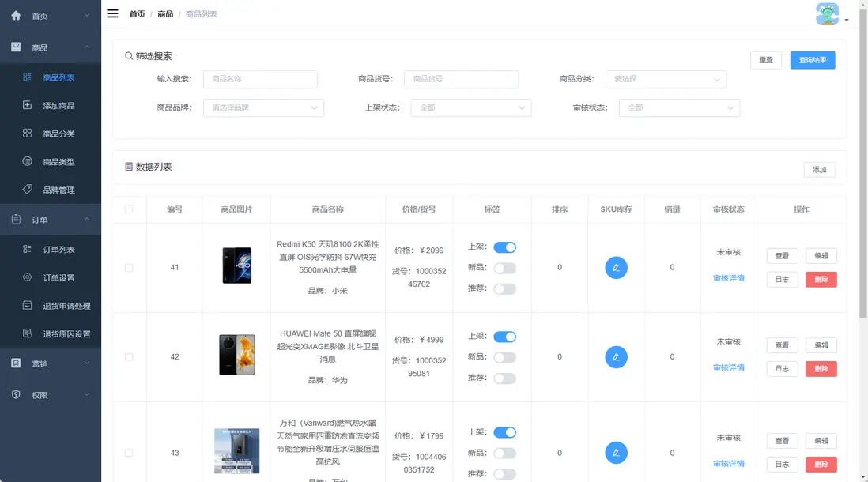This screenshot has height=482, width=868.
Task: Toggle 上架 switch for Redmi K50
Action: (x=505, y=247)
